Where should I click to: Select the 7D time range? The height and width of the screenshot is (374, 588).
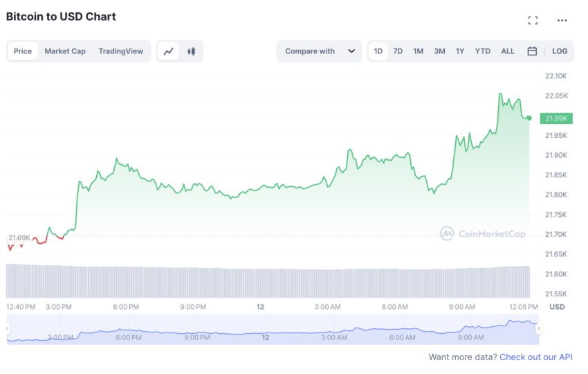click(x=398, y=51)
